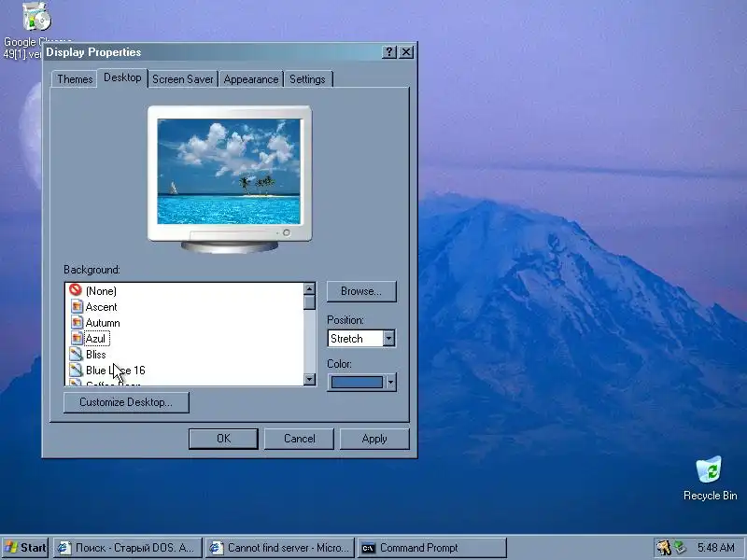Screen dimensions: 747x560
Task: Click the Blue Lace 16 wallpaper icon
Action: 77,370
